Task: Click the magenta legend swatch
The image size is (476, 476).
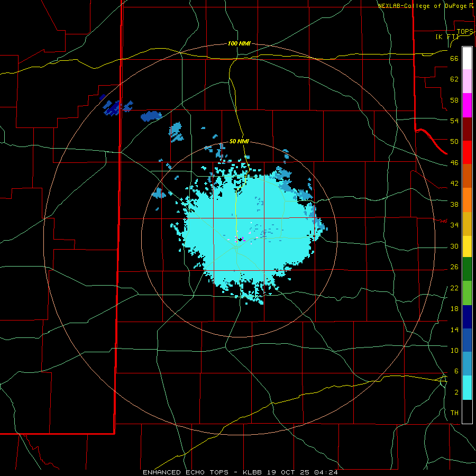Action: 467,105
